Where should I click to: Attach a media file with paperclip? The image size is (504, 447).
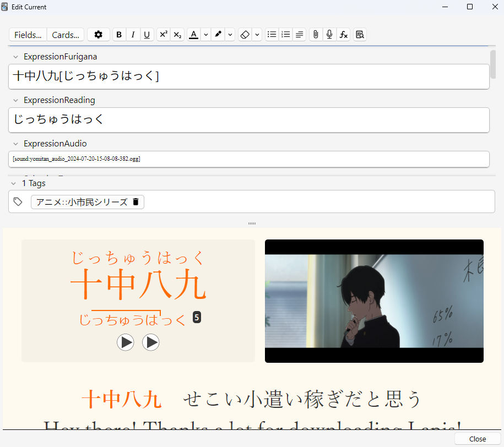[x=316, y=35]
